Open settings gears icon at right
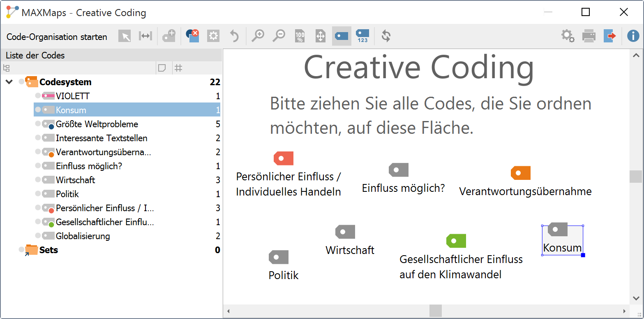The height and width of the screenshot is (319, 644). pos(568,36)
